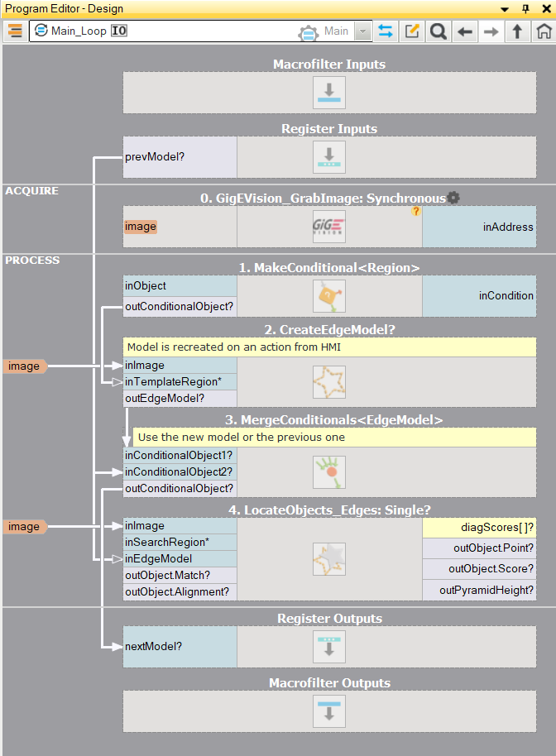The width and height of the screenshot is (556, 756).
Task: Select the 1. MakeConditional<Region> filter title
Action: (329, 267)
